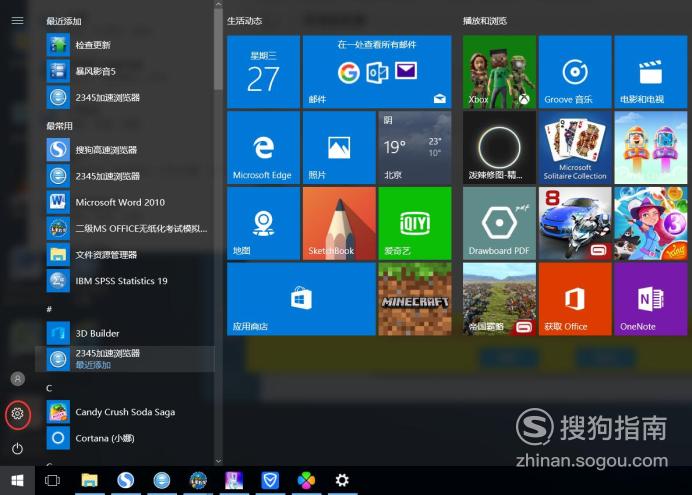Open the 地图 maps tile
Image resolution: width=692 pixels, height=495 pixels.
pyautogui.click(x=263, y=223)
